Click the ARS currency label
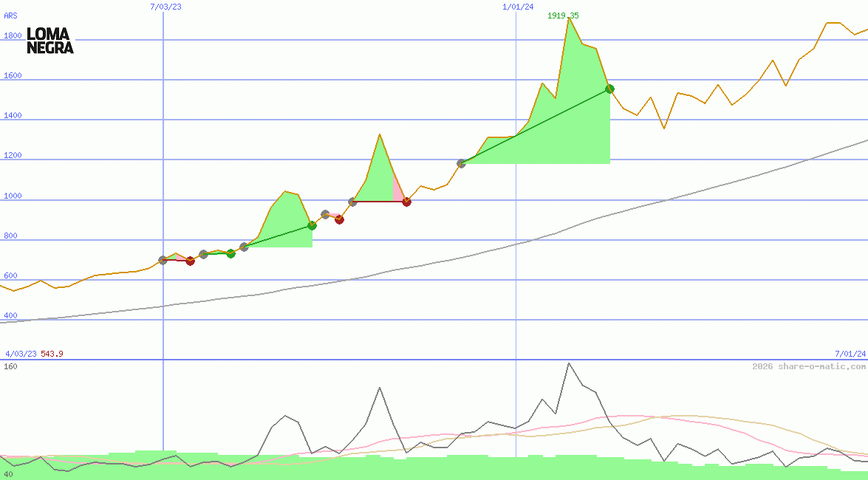The width and height of the screenshot is (868, 480). point(10,15)
